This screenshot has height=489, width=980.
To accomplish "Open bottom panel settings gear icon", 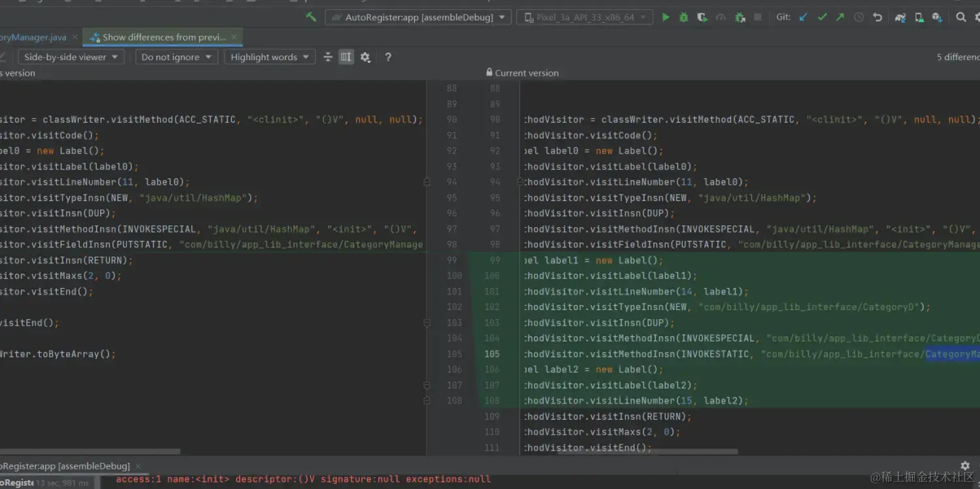I will (965, 465).
